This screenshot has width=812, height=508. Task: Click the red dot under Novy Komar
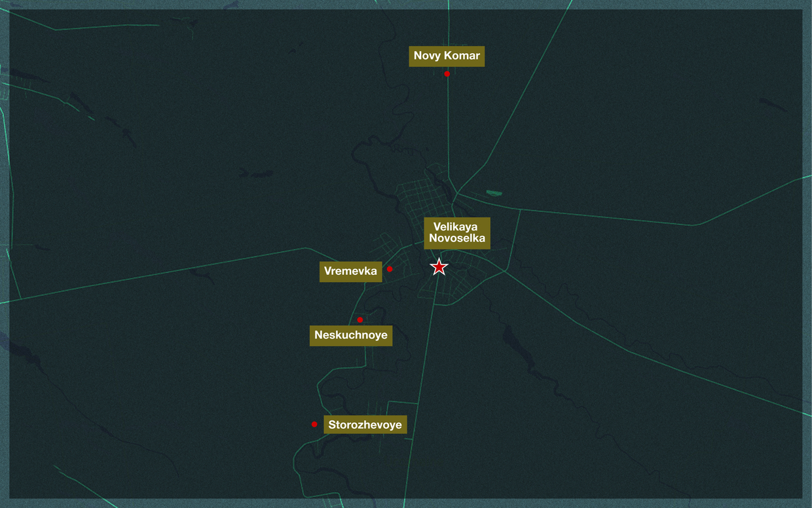click(x=447, y=74)
